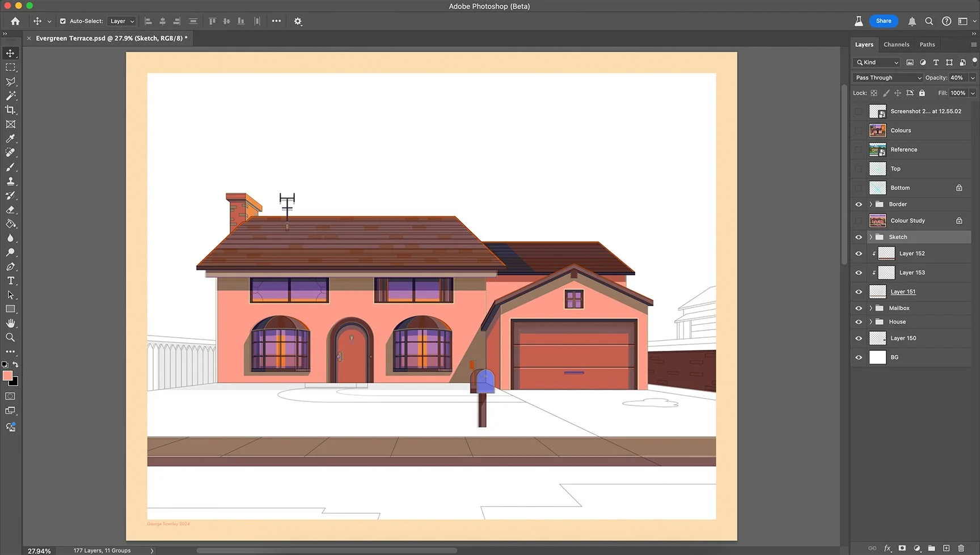Screen dimensions: 980x555
Task: Click the Share button
Action: pyautogui.click(x=884, y=21)
